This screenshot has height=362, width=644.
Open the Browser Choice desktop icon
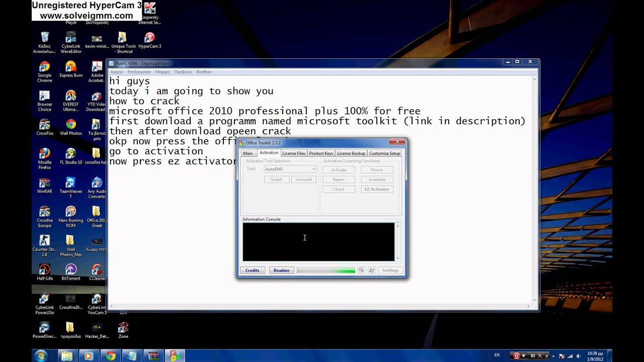click(44, 101)
